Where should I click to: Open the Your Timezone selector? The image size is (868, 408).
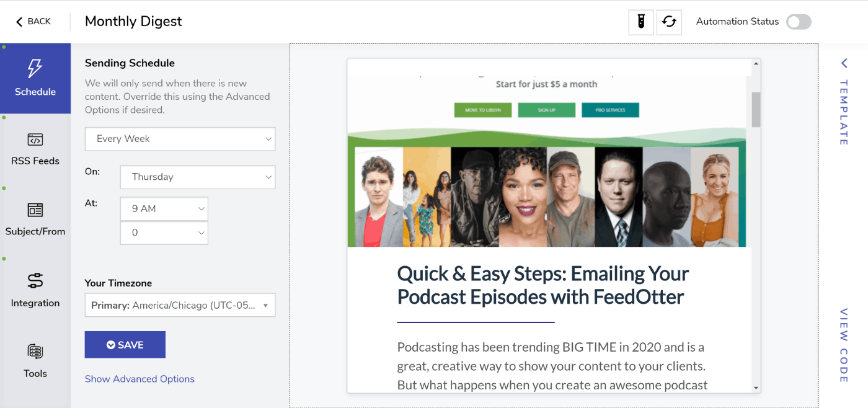pos(180,305)
